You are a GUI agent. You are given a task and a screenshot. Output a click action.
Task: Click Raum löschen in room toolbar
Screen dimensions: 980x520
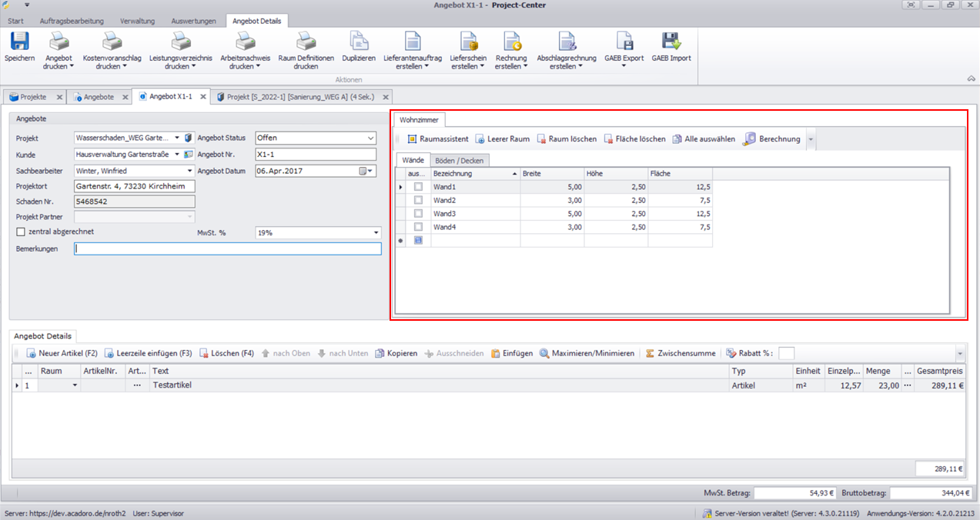567,139
